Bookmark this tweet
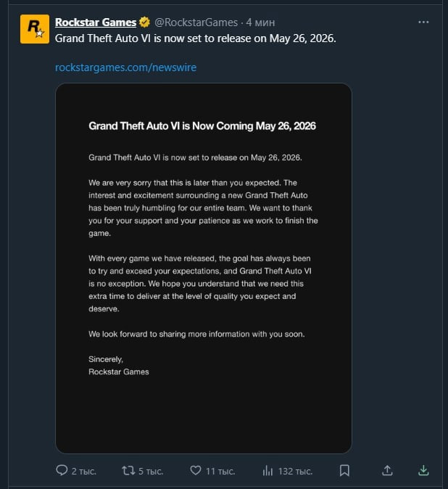This screenshot has width=448, height=489. click(x=344, y=470)
